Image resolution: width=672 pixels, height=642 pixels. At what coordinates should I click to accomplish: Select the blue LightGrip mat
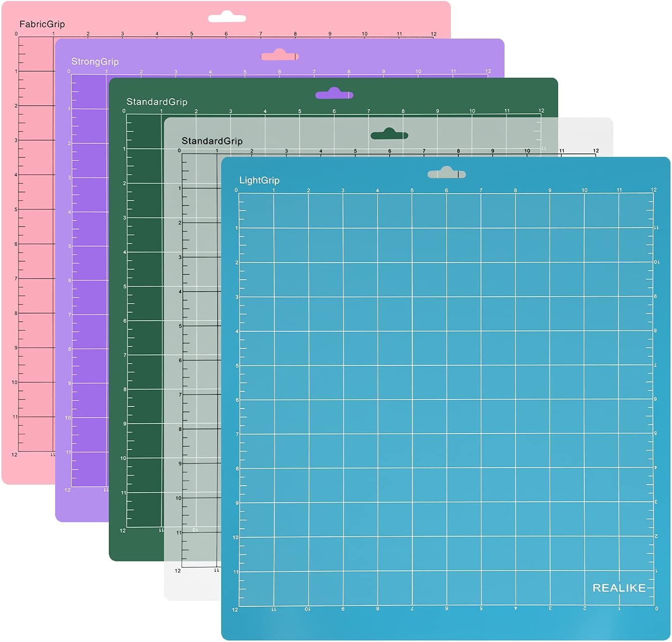(x=451, y=401)
